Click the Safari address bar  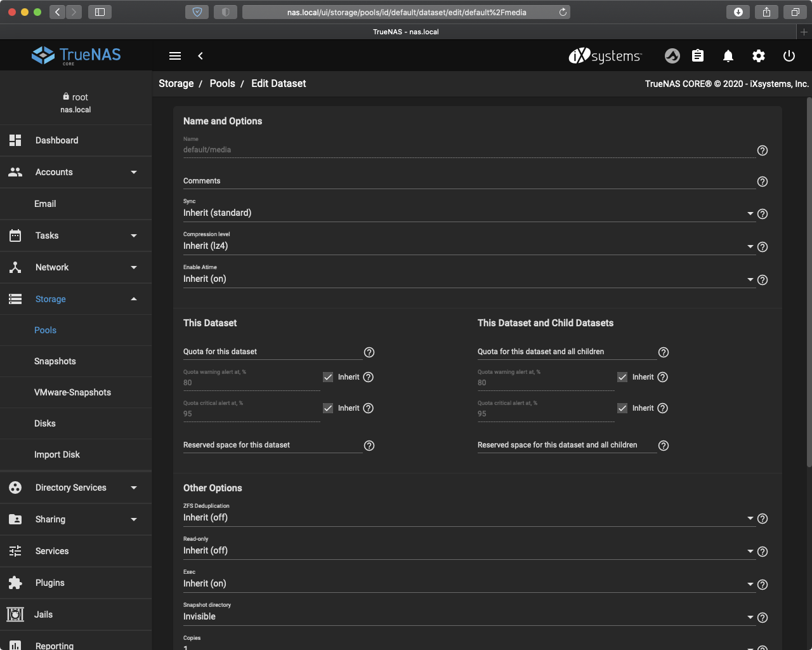click(406, 12)
